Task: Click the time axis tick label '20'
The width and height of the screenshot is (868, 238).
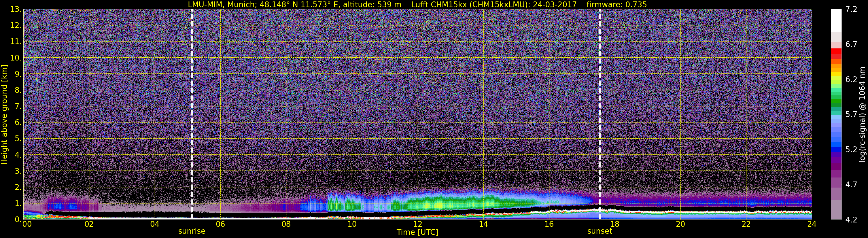Action: tap(680, 224)
